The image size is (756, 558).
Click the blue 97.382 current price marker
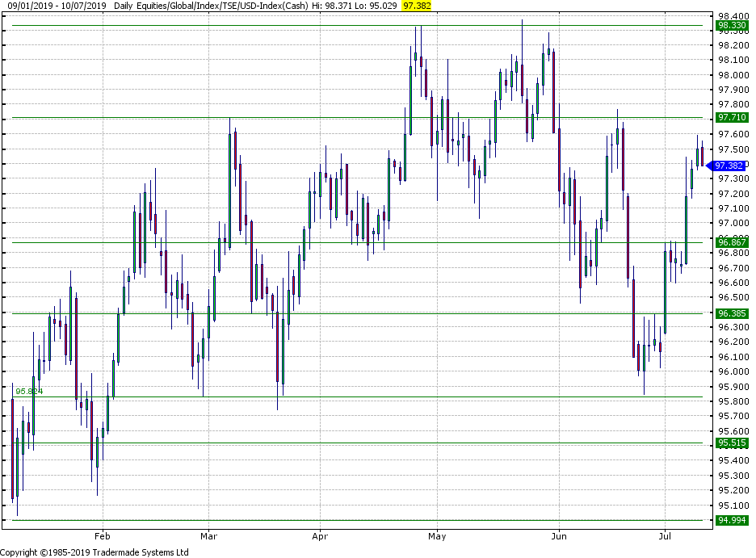click(x=729, y=166)
